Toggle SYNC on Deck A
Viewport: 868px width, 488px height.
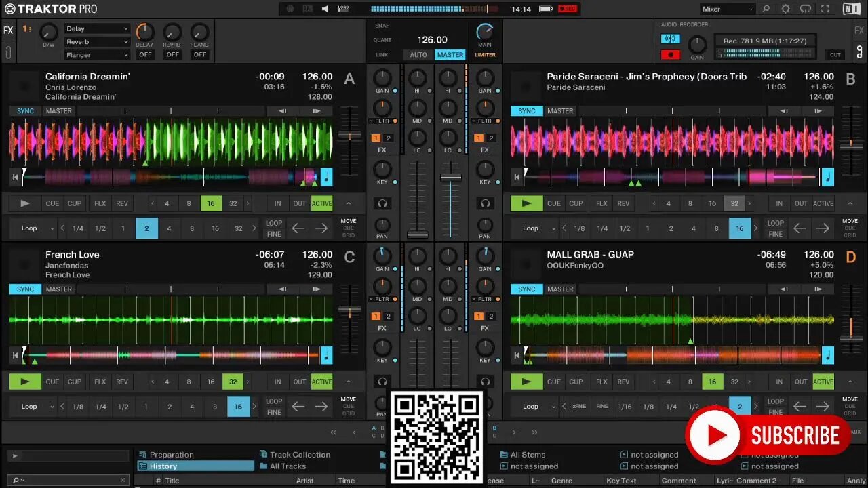click(x=25, y=111)
